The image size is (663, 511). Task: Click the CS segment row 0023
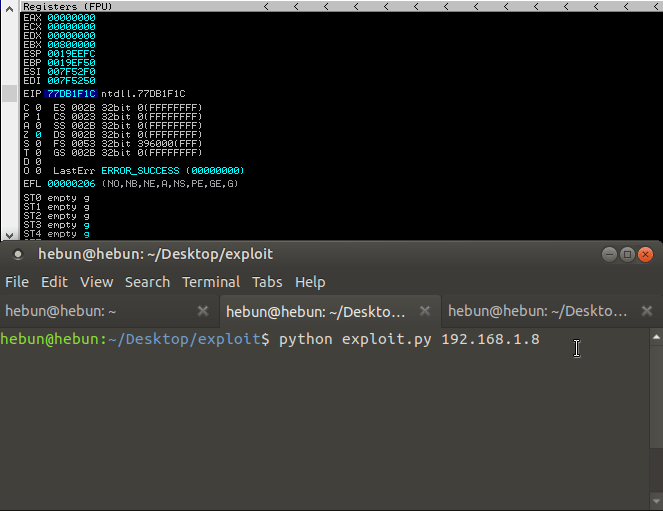tap(128, 117)
